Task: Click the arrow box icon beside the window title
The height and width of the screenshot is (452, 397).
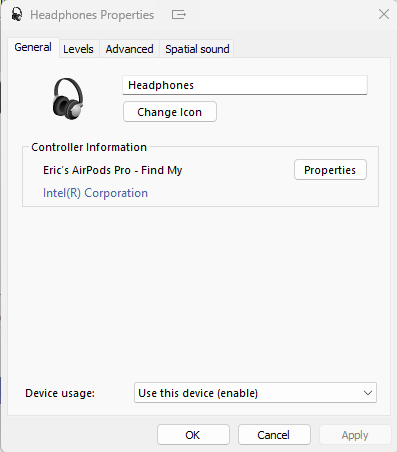Action: (x=179, y=15)
